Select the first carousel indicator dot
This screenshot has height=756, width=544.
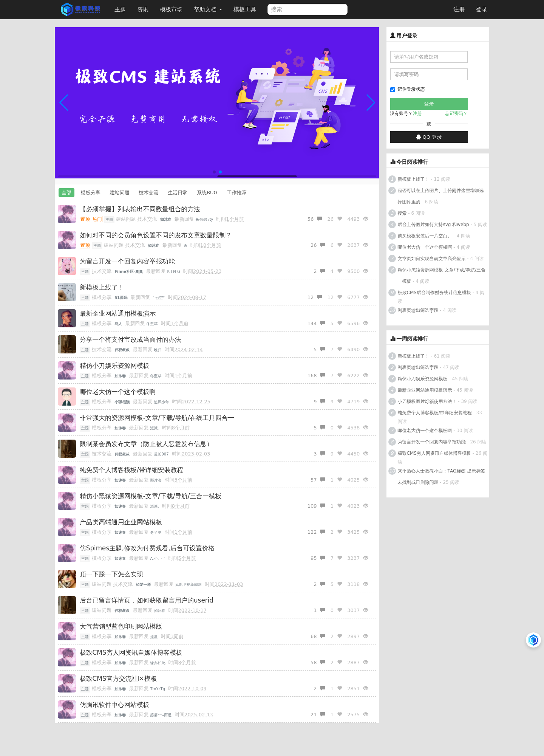pos(214,172)
